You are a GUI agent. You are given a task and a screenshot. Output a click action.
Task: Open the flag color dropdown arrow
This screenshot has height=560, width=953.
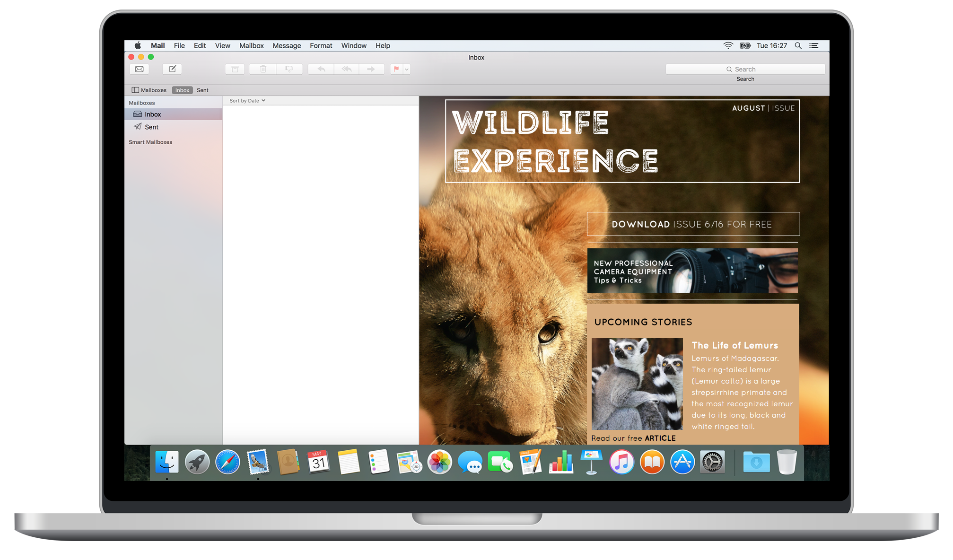click(x=407, y=69)
